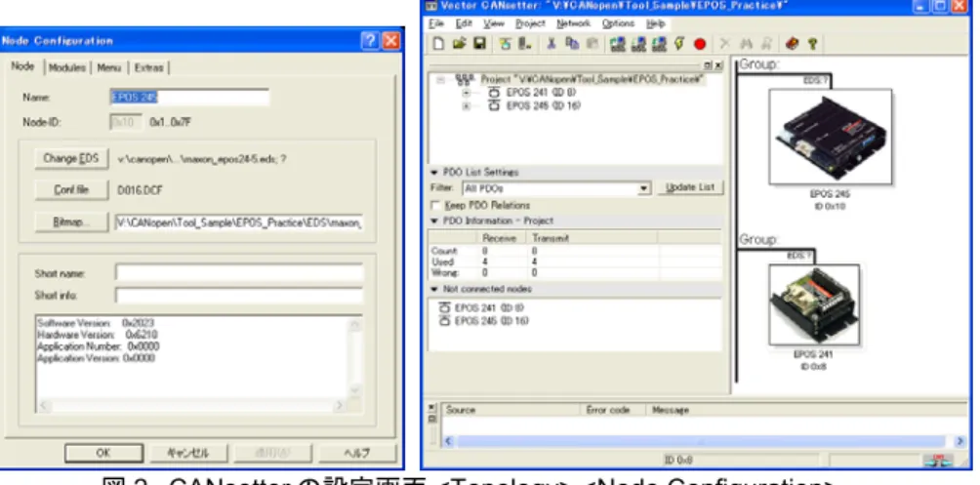Screen dimensions: 980x485
Task: Click the Bitmap path text field
Action: click(239, 222)
